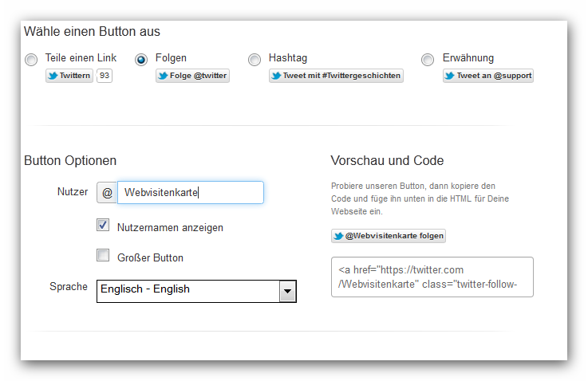Select the Teile einen Link radio button
Viewport: 588px width, 381px height.
(x=31, y=60)
